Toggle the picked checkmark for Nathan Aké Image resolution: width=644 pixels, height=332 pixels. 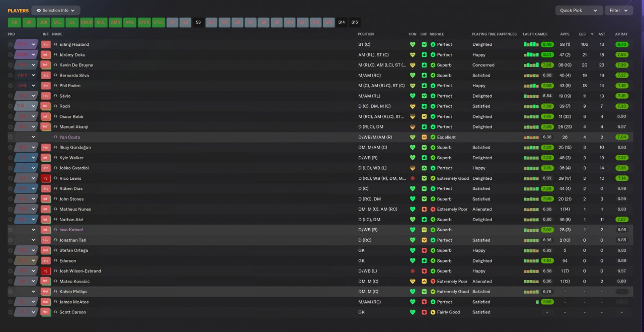tap(10, 220)
